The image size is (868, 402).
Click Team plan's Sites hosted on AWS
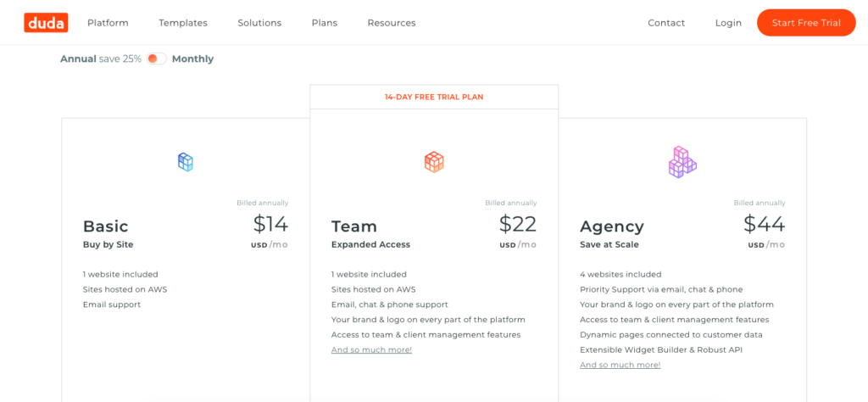(373, 289)
